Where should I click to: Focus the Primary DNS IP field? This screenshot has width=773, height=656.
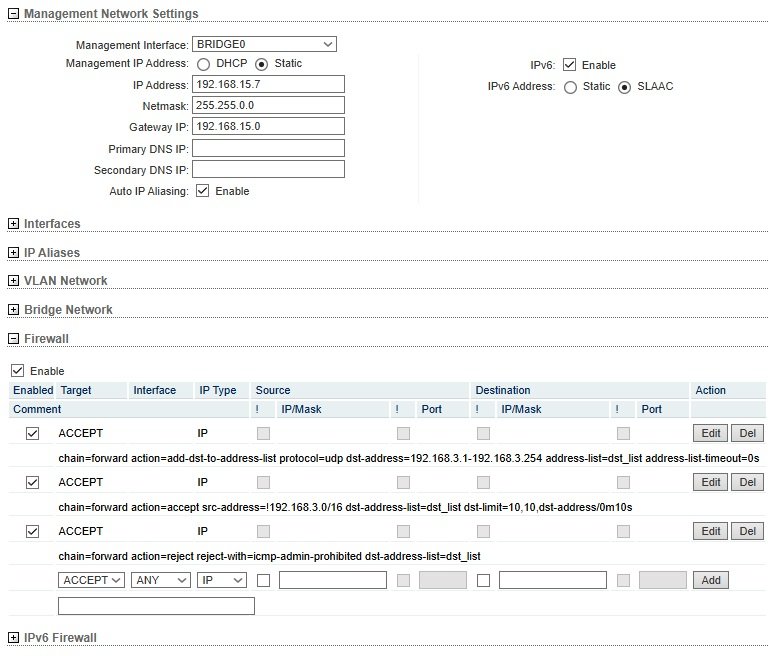point(268,148)
